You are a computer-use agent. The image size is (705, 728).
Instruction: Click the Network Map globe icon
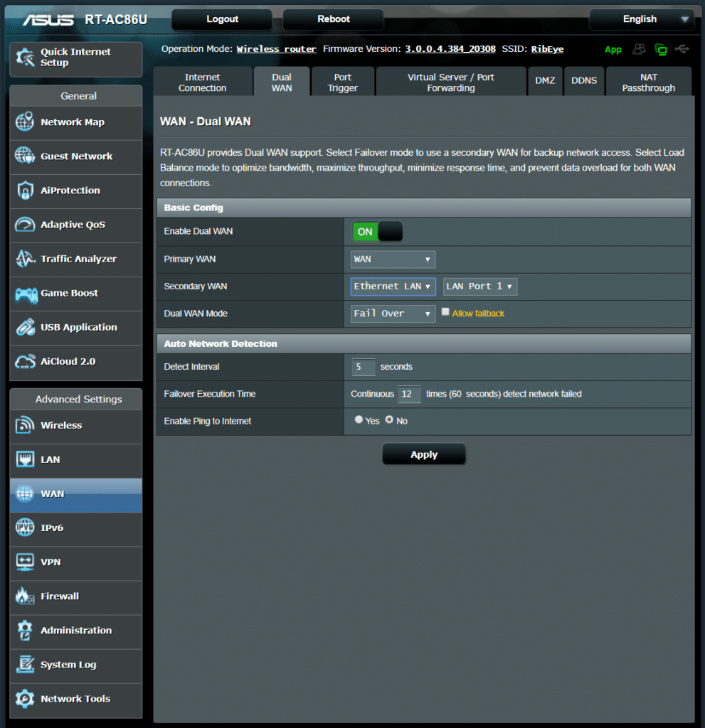click(25, 122)
